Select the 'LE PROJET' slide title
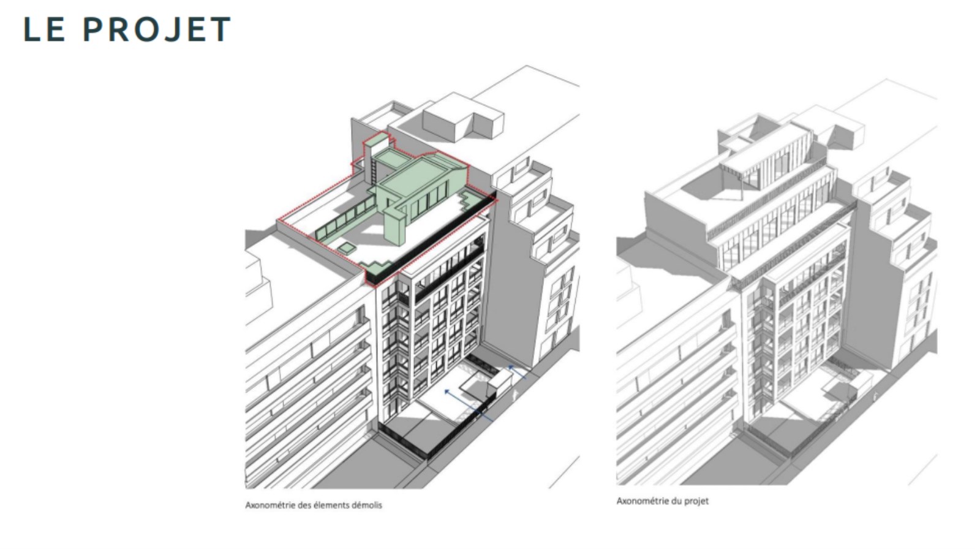This screenshot has height=549, width=980. click(x=127, y=30)
